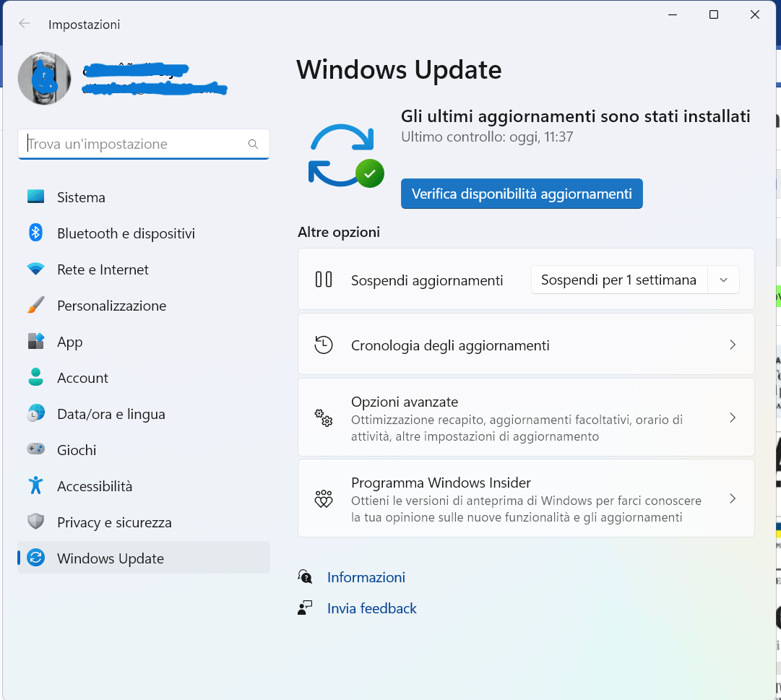Click the Windows Update page title
Viewport: 781px width, 700px height.
(x=399, y=69)
